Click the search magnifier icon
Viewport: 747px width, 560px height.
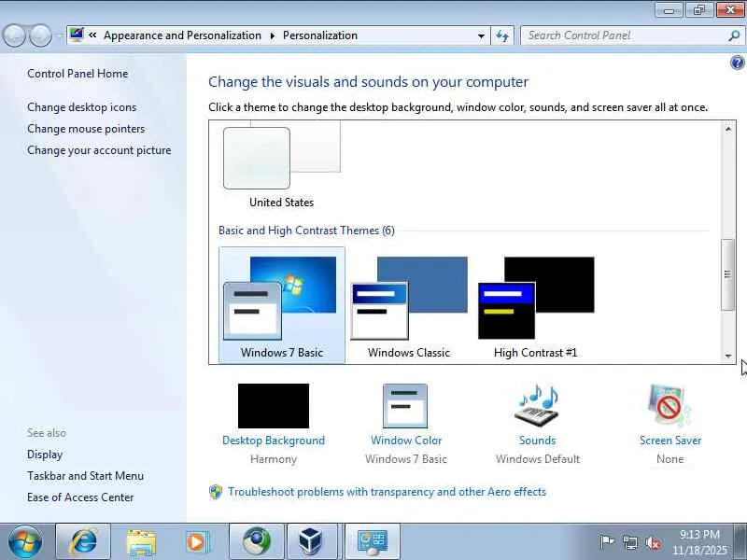(x=734, y=35)
